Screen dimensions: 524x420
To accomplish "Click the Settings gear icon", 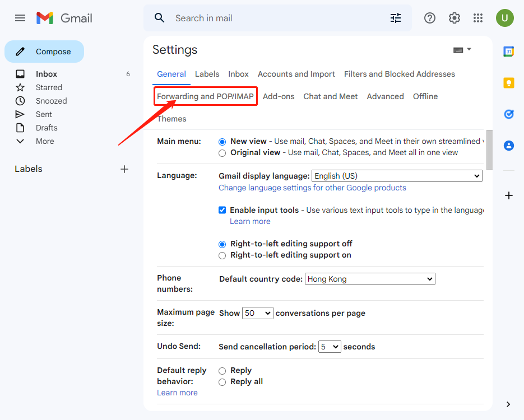I will [454, 18].
